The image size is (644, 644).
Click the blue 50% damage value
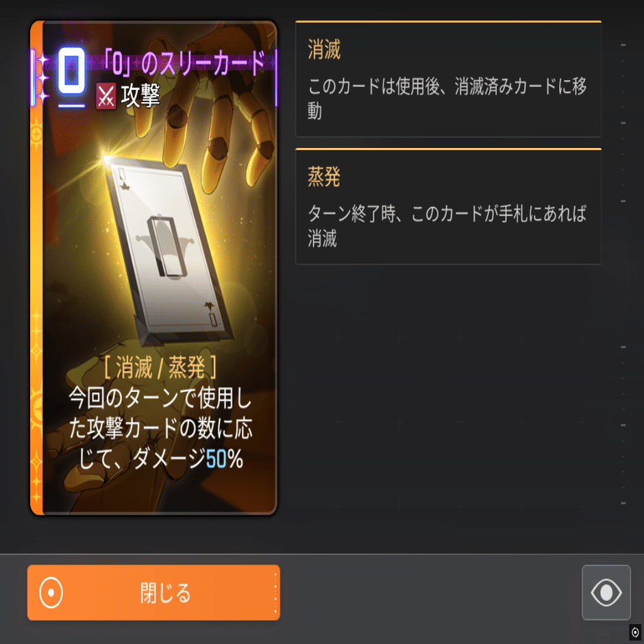[x=224, y=459]
